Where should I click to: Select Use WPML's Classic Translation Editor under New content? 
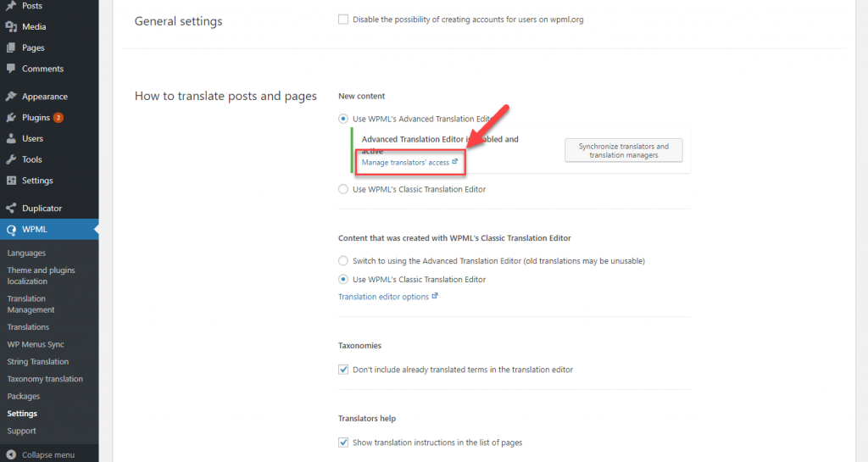click(343, 189)
